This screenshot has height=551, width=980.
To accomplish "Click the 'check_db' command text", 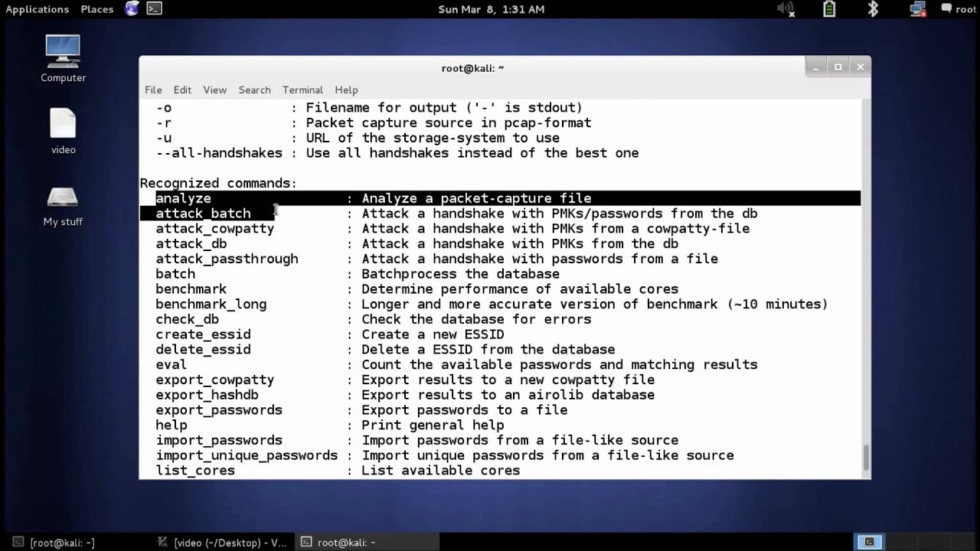I will [x=187, y=319].
